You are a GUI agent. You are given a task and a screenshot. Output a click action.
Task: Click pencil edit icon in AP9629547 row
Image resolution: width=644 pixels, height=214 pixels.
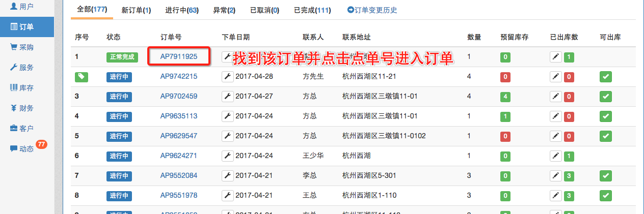pyautogui.click(x=556, y=136)
